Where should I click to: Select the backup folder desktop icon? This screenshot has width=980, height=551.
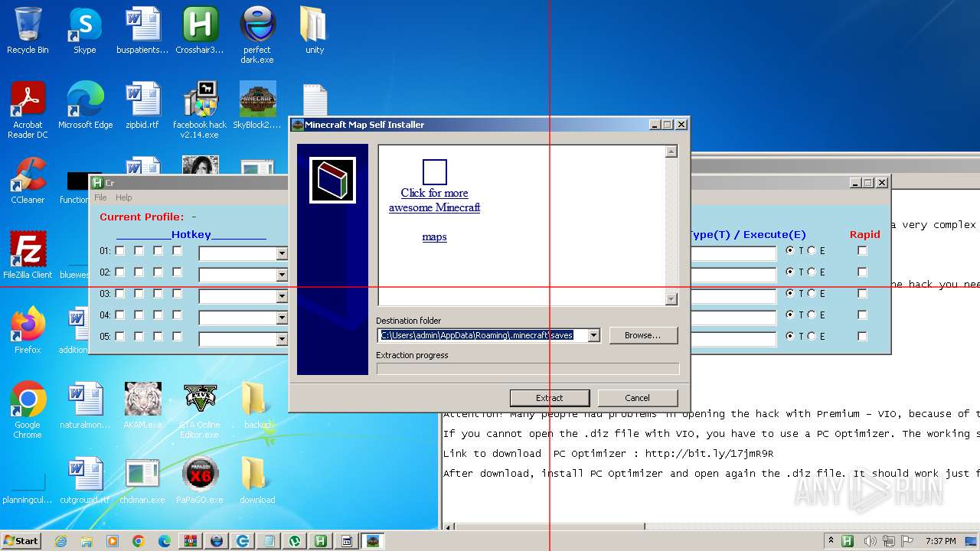[x=257, y=406]
